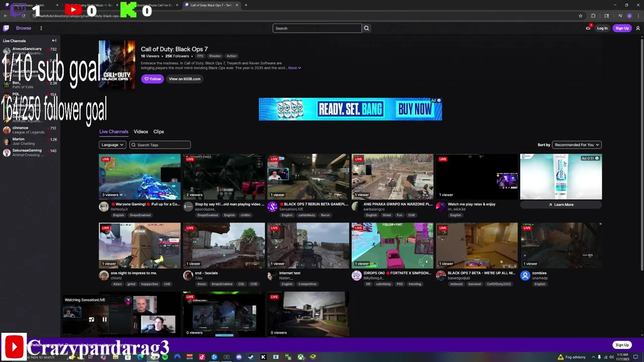The width and height of the screenshot is (644, 362).
Task: Open the internet test stream title
Action: click(290, 273)
